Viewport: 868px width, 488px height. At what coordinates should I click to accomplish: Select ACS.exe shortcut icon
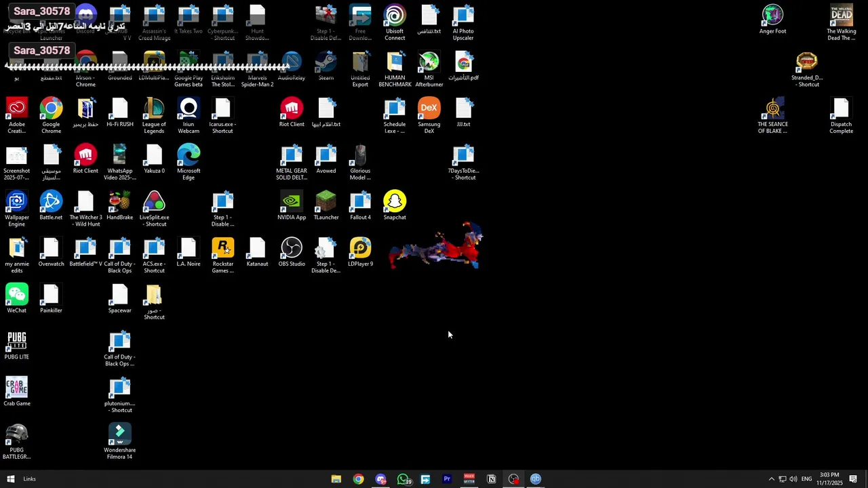tap(154, 256)
